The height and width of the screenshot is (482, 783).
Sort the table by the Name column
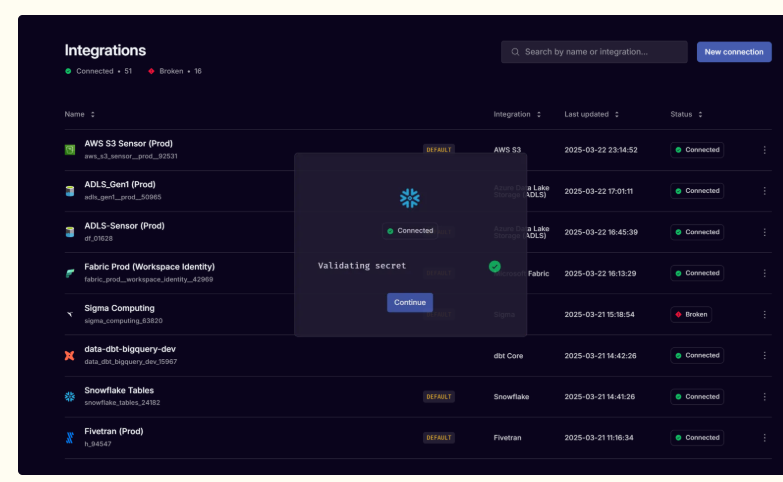coord(79,114)
